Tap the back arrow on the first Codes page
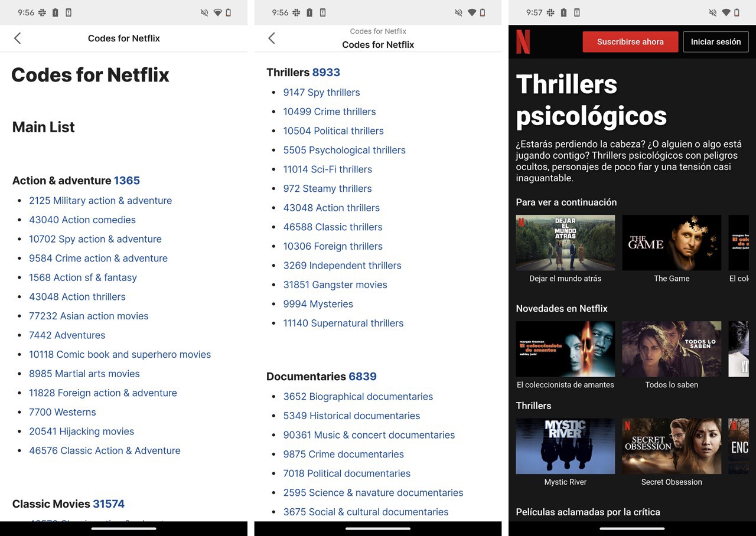Screen dimensions: 756x536 [x=18, y=38]
